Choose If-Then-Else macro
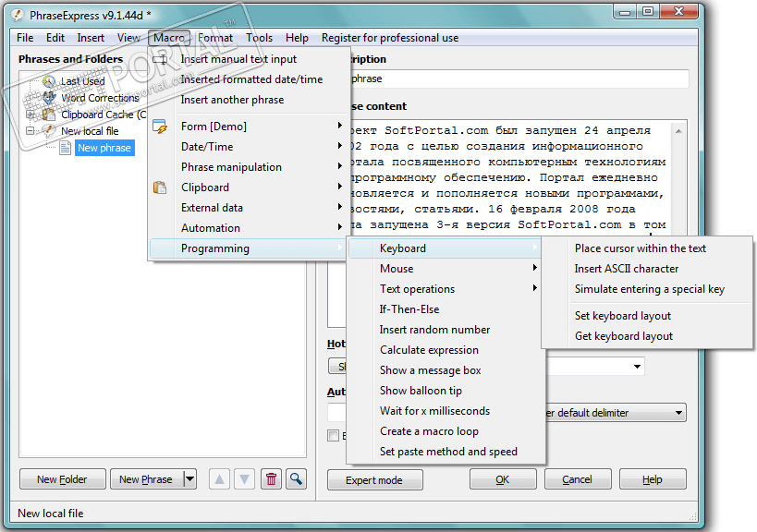This screenshot has height=532, width=757. pos(446,309)
